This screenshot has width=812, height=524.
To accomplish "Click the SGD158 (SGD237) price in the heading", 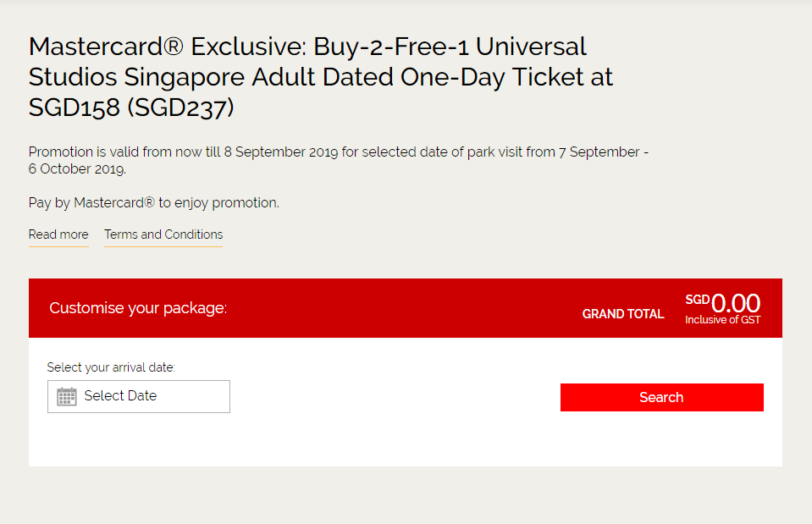I will (x=131, y=108).
